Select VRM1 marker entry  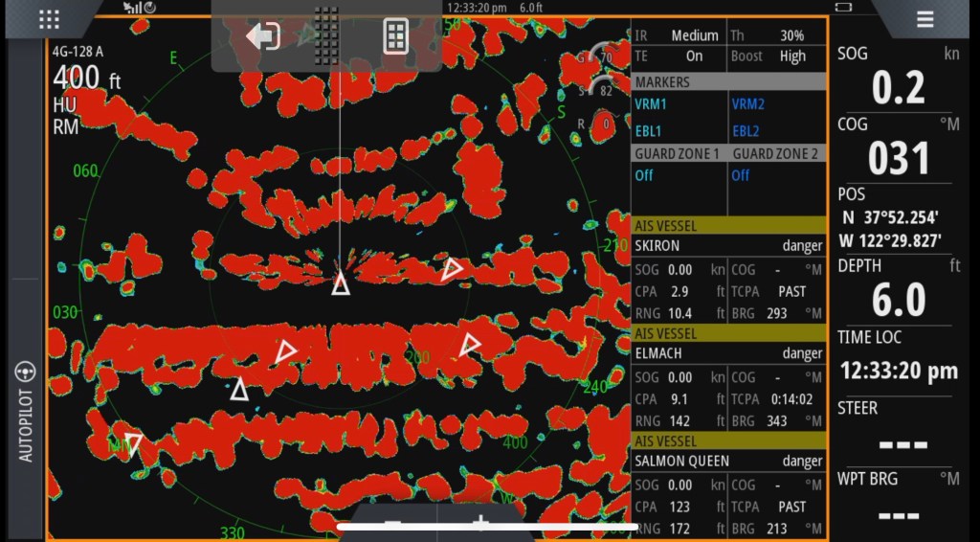[x=652, y=103]
